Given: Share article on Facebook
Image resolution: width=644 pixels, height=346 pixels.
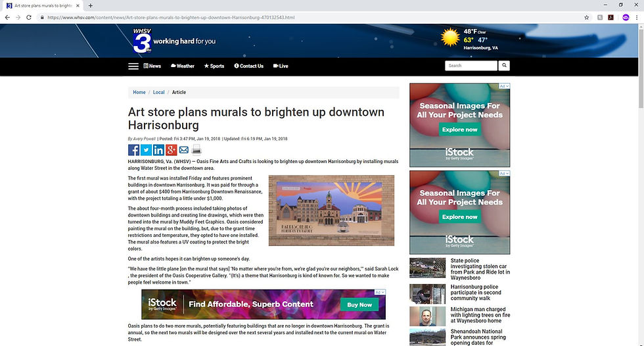Looking at the screenshot, I should (x=133, y=150).
